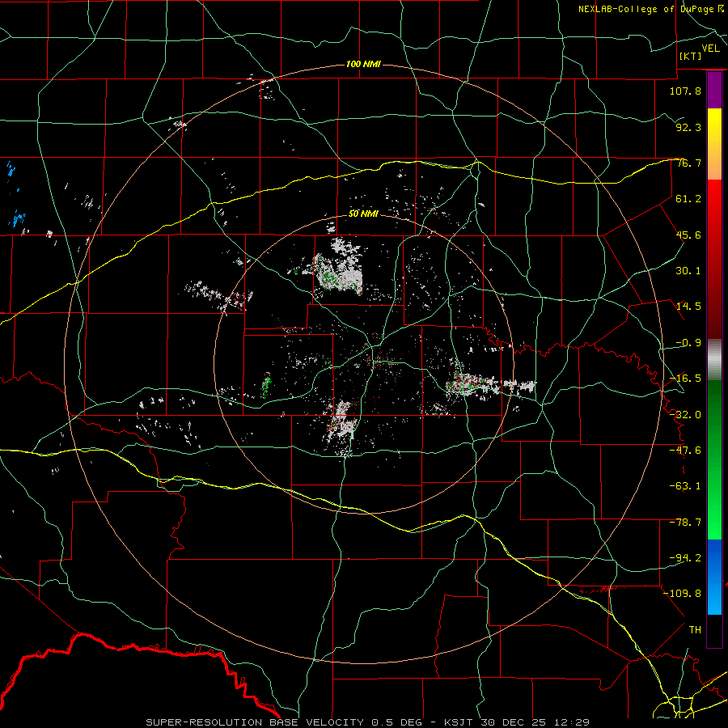Click the 100 NMI range ring label

click(363, 64)
